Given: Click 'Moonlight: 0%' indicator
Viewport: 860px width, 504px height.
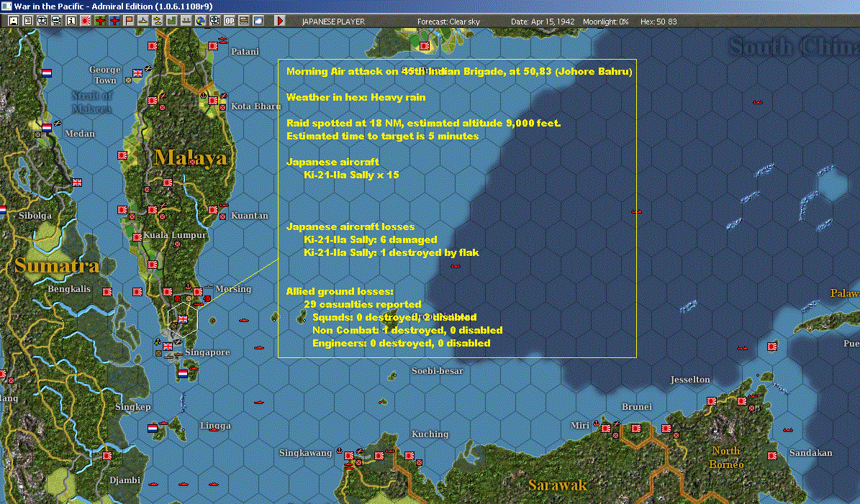Looking at the screenshot, I should coord(605,22).
